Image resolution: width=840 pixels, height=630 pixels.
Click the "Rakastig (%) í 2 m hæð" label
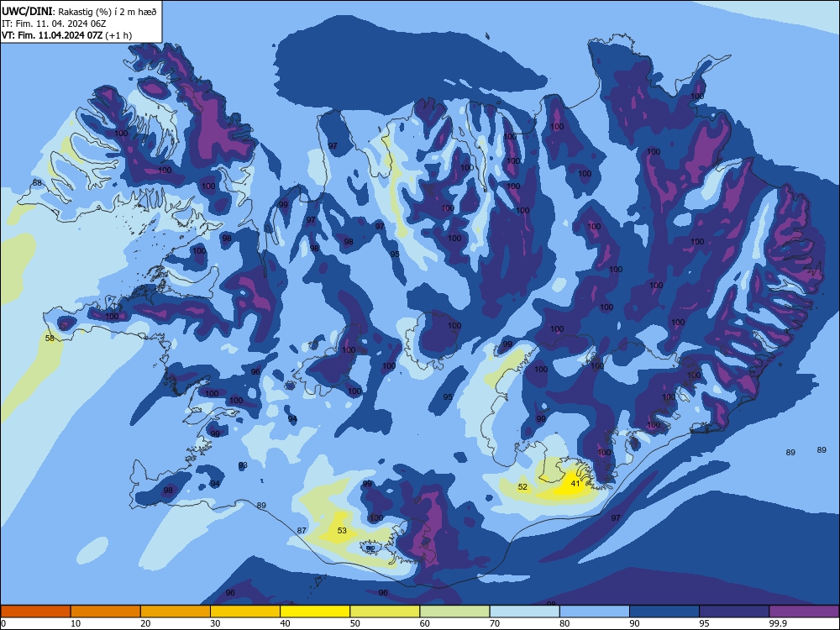(108, 12)
